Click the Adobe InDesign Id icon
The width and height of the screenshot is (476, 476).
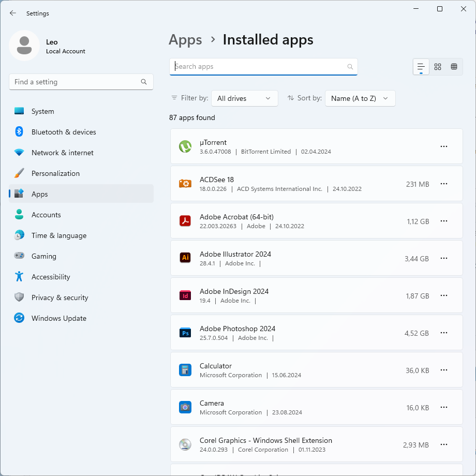pyautogui.click(x=185, y=295)
